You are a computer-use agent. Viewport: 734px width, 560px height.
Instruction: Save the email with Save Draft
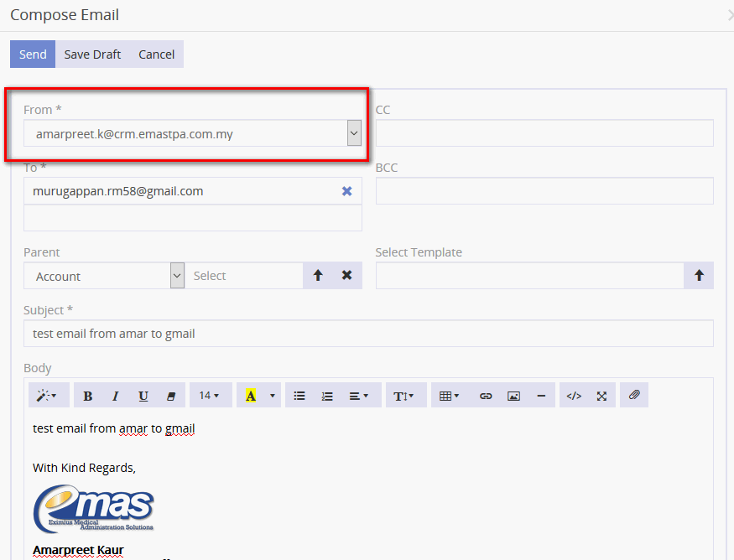92,54
